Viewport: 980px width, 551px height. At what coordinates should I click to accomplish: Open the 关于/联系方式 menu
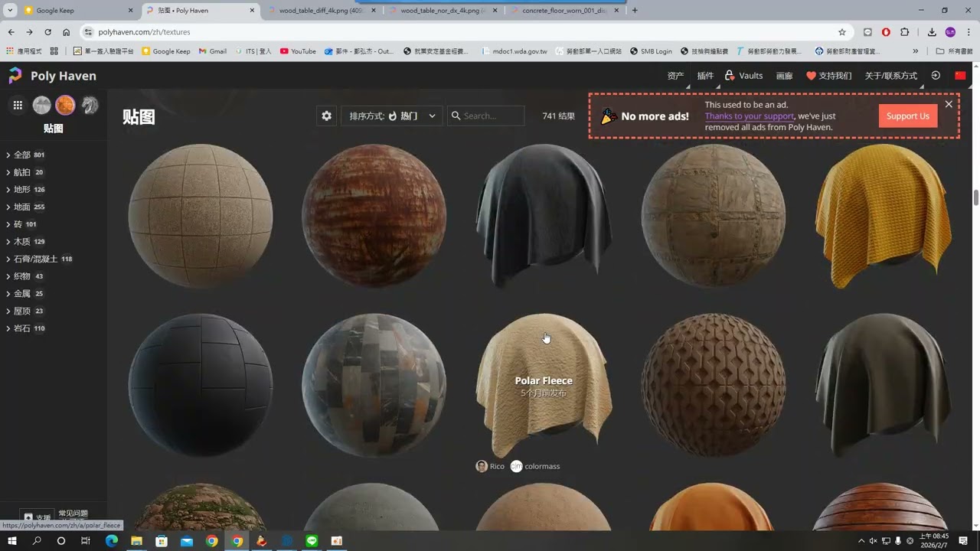click(x=890, y=76)
